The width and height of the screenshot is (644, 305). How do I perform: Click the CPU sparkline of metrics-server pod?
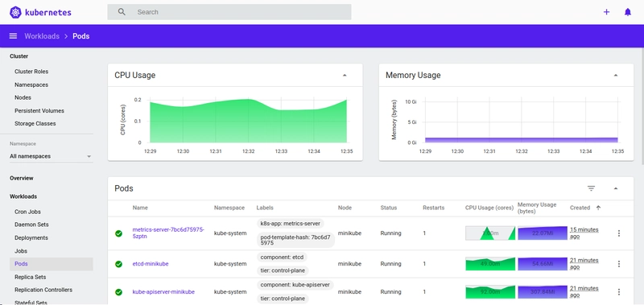(x=490, y=233)
